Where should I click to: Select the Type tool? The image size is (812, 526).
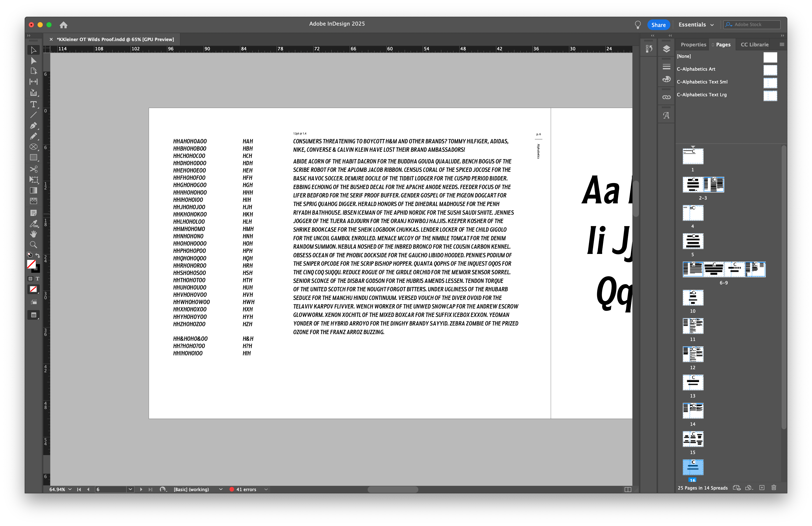34,104
